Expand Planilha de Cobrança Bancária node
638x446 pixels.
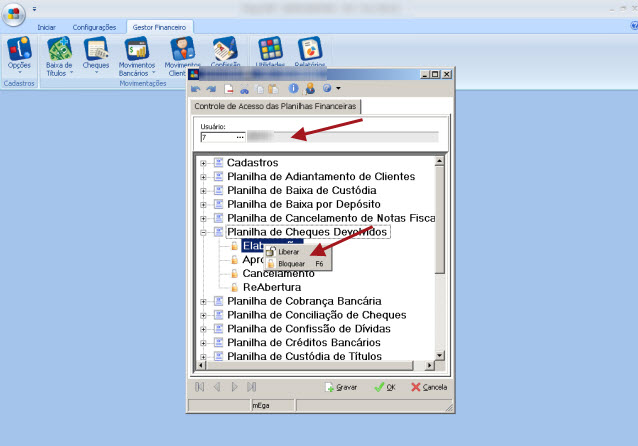[x=204, y=301]
